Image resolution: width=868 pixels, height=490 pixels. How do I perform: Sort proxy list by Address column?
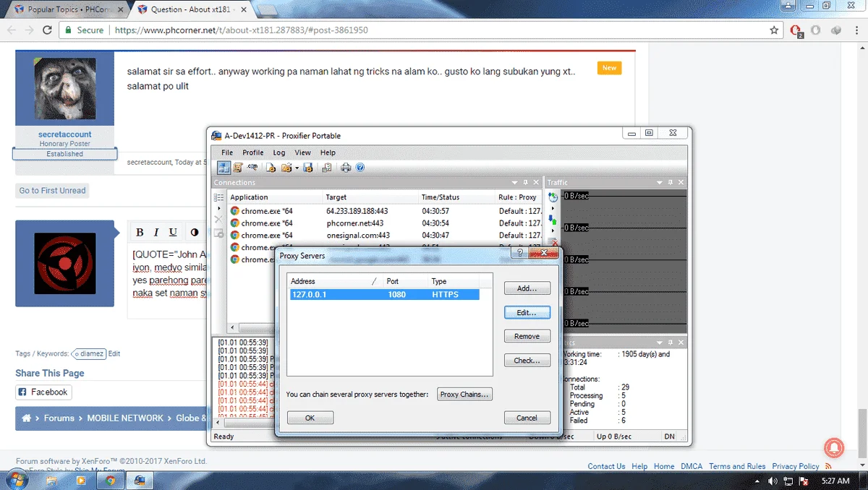tap(335, 281)
